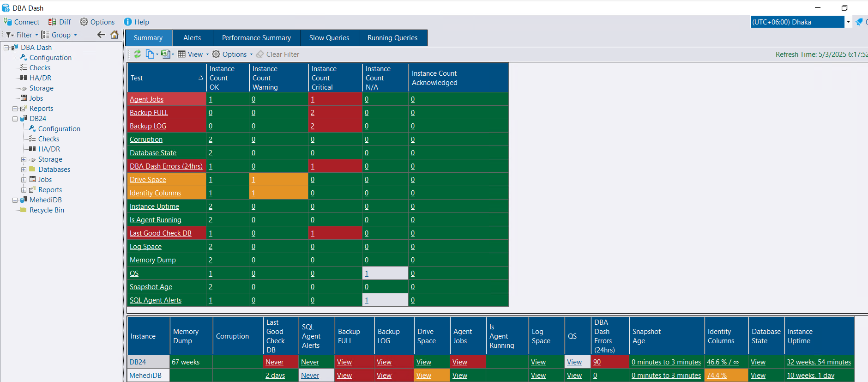Click the wrench icon next to top Configuration
This screenshot has height=382, width=868.
click(24, 57)
